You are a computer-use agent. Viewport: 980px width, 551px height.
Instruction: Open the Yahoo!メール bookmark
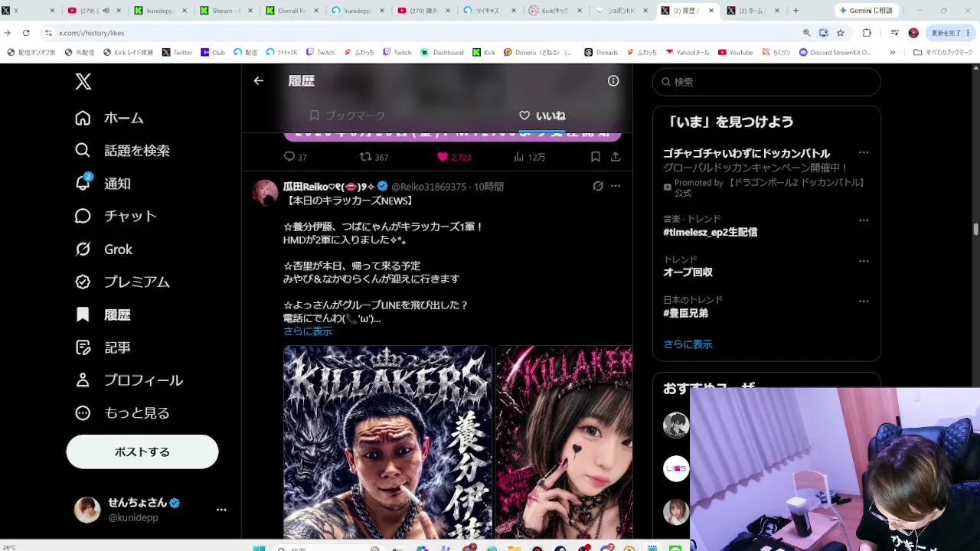(689, 53)
